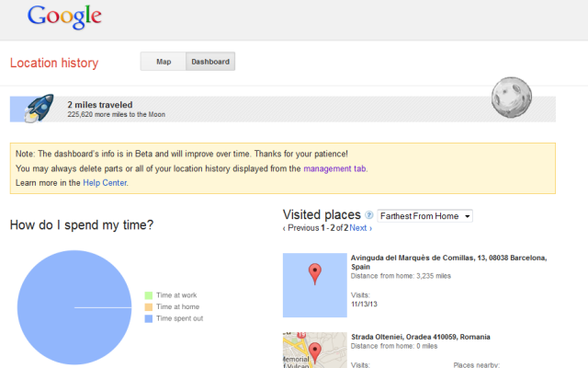Click Avinguda del Marquès de Comillas address
The width and height of the screenshot is (588, 368).
[x=448, y=262]
